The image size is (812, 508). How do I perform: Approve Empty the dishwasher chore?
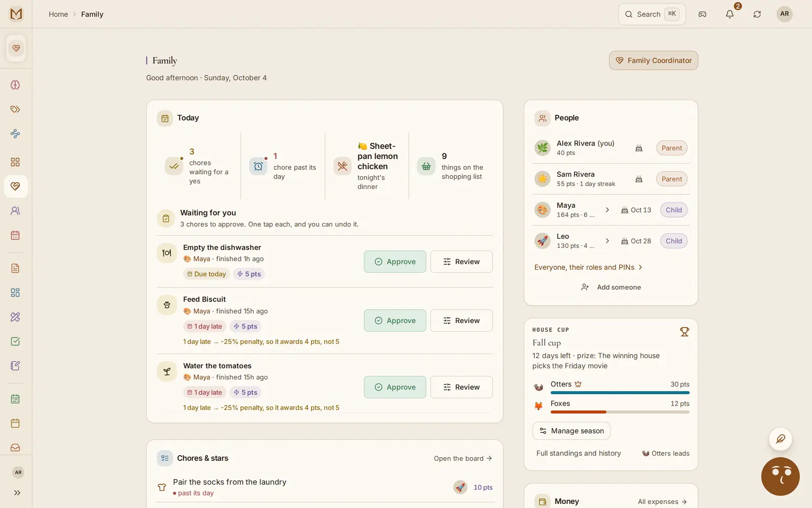pyautogui.click(x=395, y=262)
